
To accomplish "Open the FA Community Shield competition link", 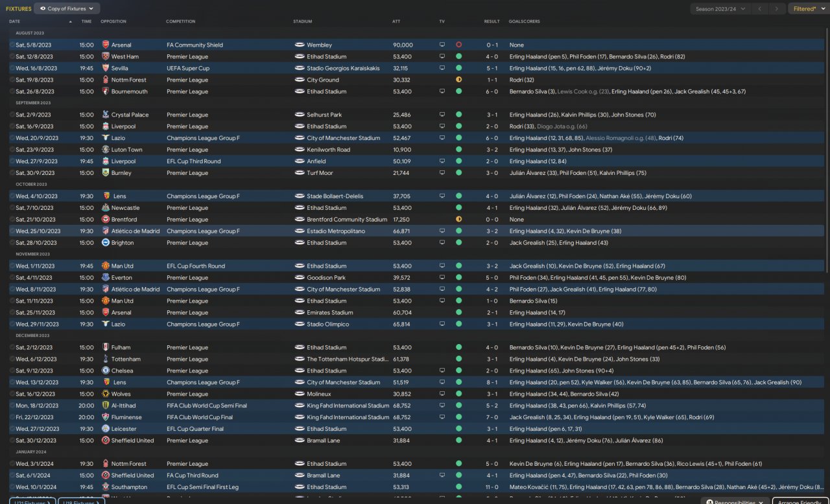I will (195, 45).
